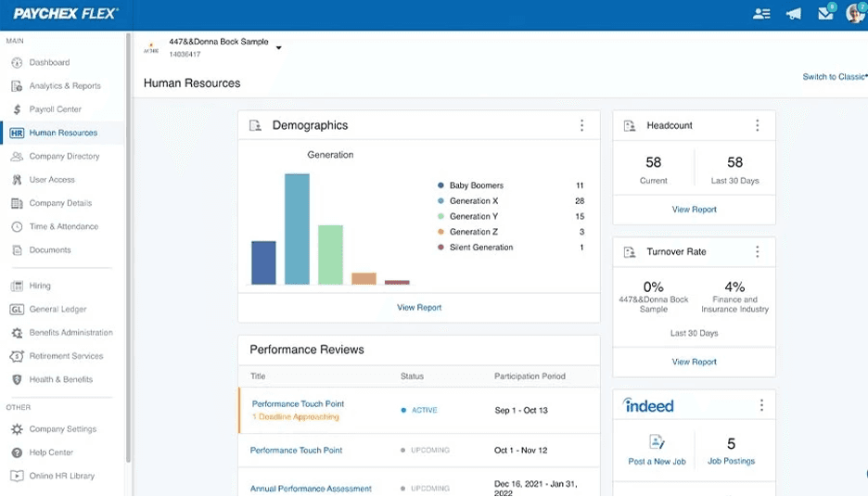This screenshot has height=497, width=868.
Task: Open Demographics card three-dot menu
Action: click(x=581, y=126)
